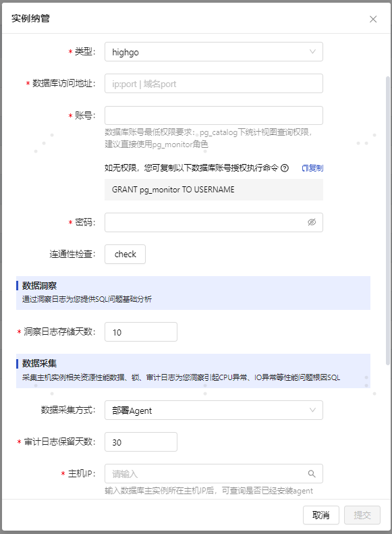Click the help question-mark icon
392x534 pixels.
click(285, 168)
